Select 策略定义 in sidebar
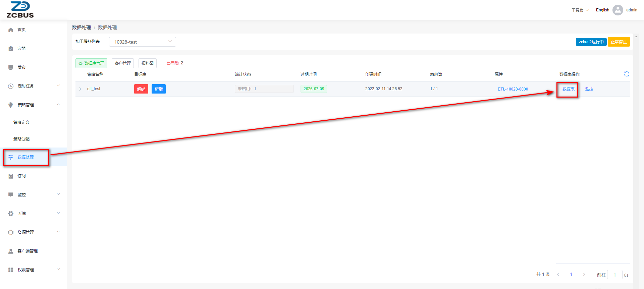 coord(21,122)
